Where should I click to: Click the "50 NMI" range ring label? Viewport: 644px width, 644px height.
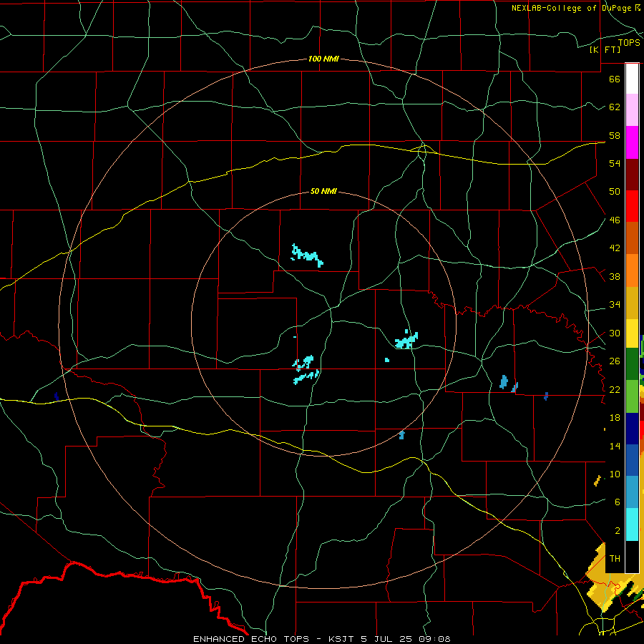[323, 191]
